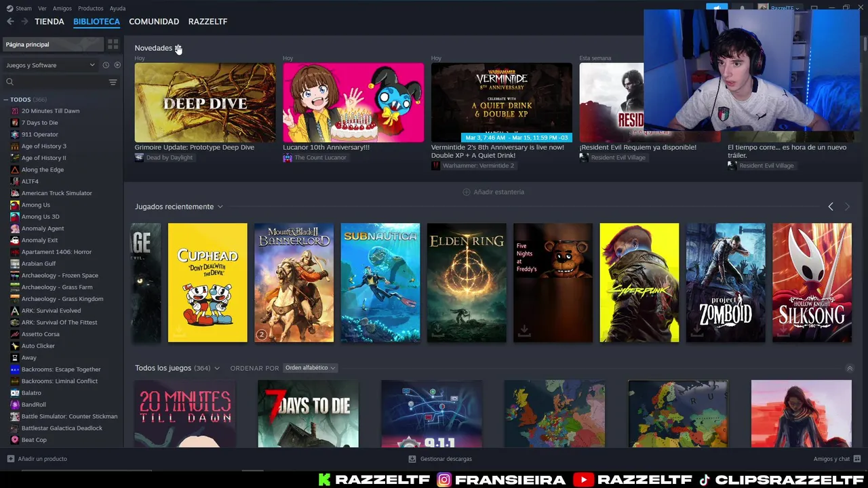Image resolution: width=868 pixels, height=488 pixels.
Task: Open Grimoire Update: Prototype Deep Dive news
Action: [x=194, y=147]
